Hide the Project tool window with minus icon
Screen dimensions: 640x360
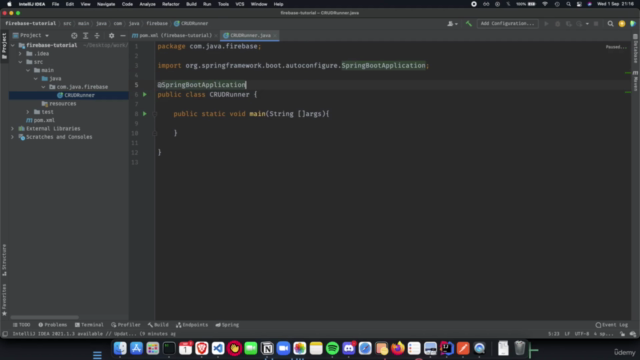tap(122, 36)
